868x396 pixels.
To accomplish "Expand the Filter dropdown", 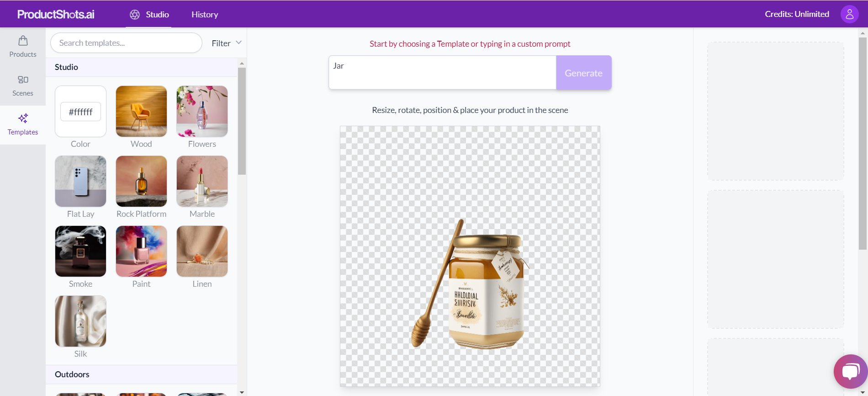I will point(227,43).
